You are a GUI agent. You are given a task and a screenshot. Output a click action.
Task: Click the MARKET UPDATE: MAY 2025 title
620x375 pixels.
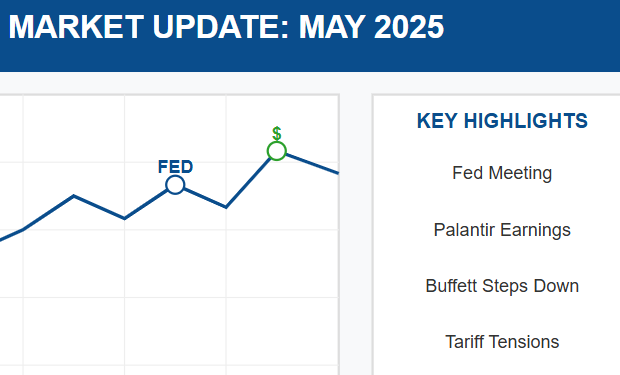click(x=226, y=27)
